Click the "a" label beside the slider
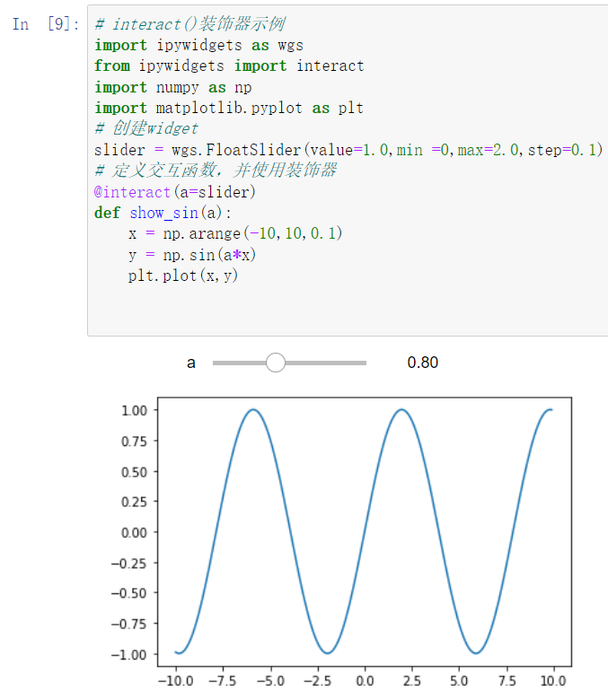The width and height of the screenshot is (608, 700). click(x=190, y=363)
